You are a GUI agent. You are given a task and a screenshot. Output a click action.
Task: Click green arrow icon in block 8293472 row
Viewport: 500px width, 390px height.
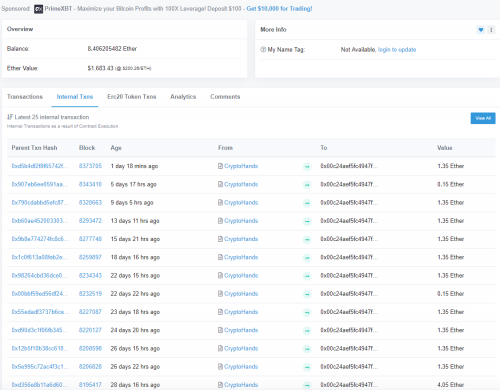click(x=307, y=221)
